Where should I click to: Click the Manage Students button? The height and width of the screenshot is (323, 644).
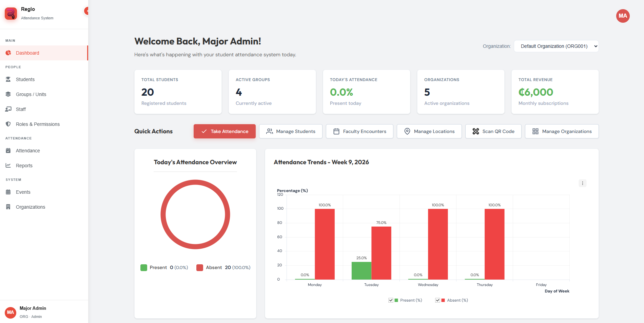(291, 131)
